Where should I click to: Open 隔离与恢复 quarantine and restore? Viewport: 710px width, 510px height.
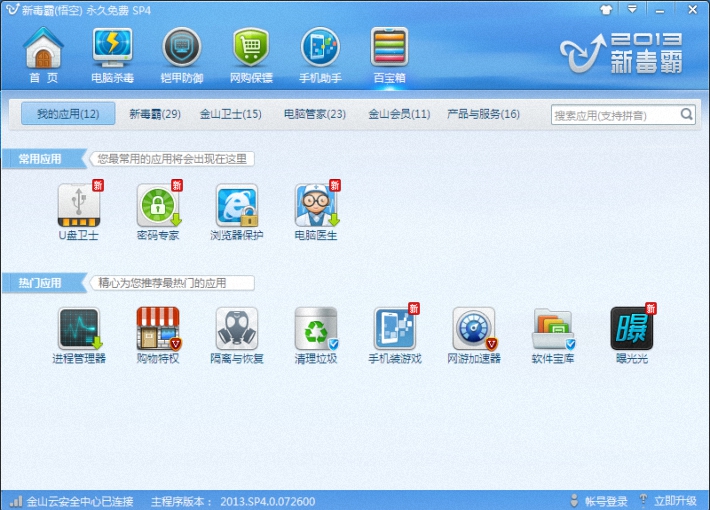(237, 329)
